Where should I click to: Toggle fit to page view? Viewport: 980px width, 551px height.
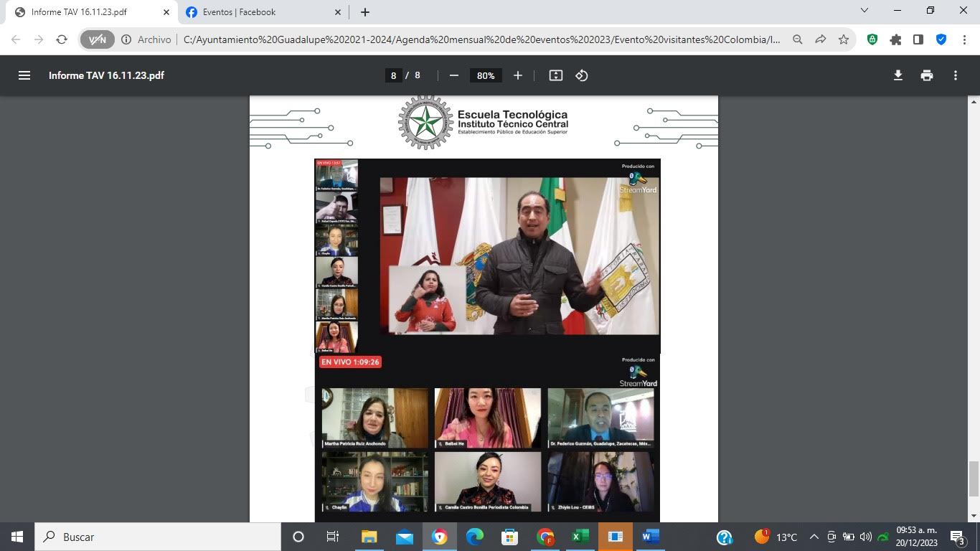556,75
